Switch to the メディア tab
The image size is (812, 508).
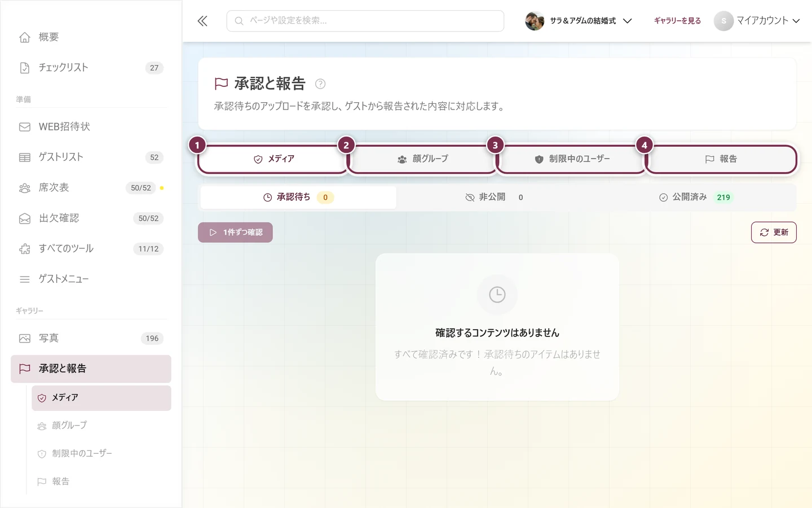[272, 159]
